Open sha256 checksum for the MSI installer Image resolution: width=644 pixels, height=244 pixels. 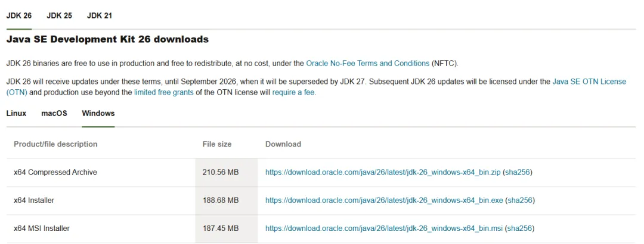point(519,228)
